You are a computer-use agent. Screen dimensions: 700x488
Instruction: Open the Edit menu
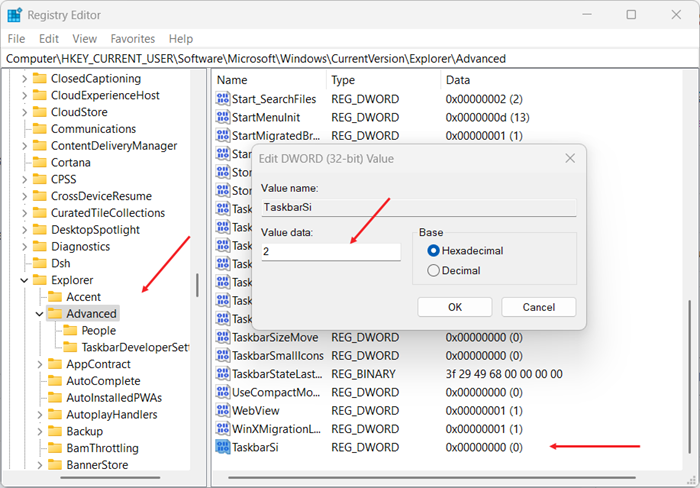point(49,39)
